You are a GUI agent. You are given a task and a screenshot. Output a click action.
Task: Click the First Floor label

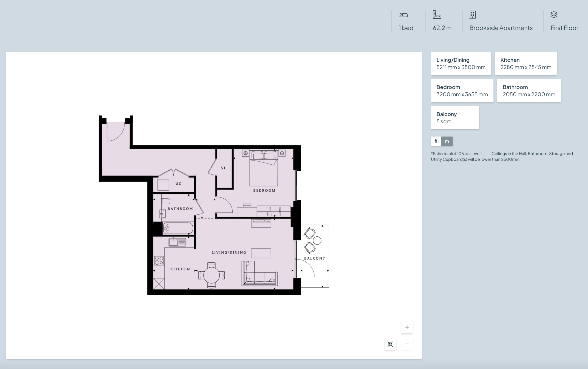tap(564, 28)
